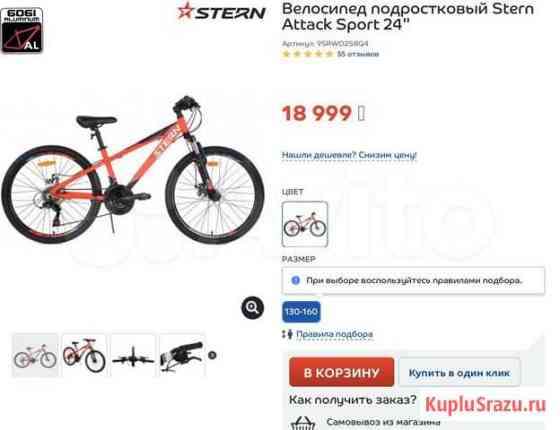Click the 6061 aluminum frame badge
Screen dimensions: 560x430
click(22, 30)
